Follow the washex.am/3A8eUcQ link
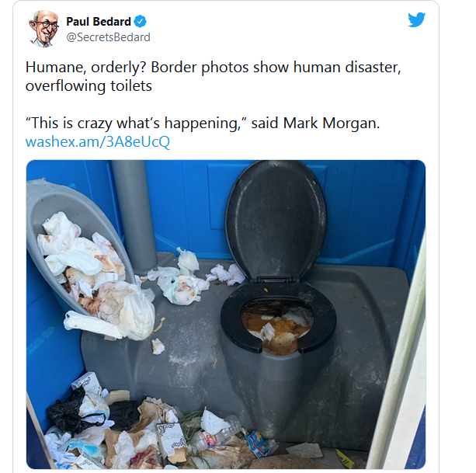 pos(97,141)
